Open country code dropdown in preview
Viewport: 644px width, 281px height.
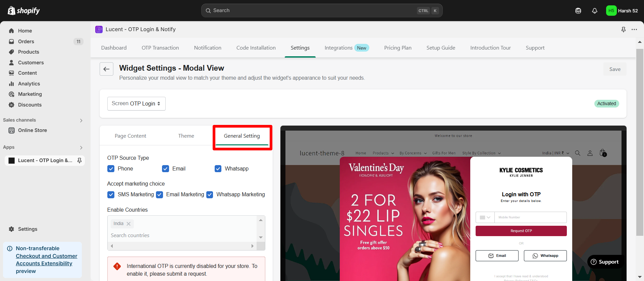485,217
